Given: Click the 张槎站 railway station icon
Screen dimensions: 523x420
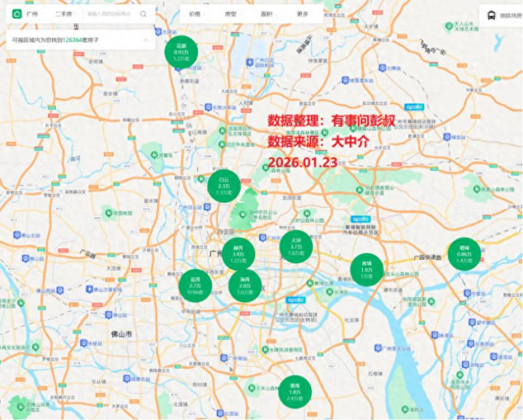Looking at the screenshot, I should point(84,343).
